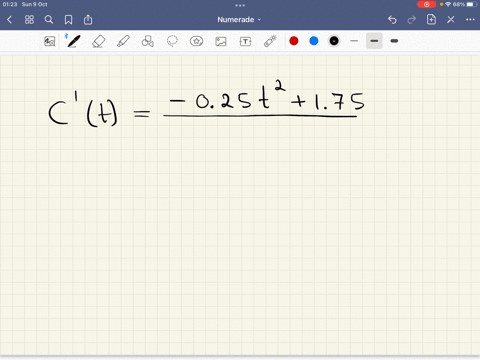Choose the blue pen color
The width and height of the screenshot is (480, 360).
[314, 41]
